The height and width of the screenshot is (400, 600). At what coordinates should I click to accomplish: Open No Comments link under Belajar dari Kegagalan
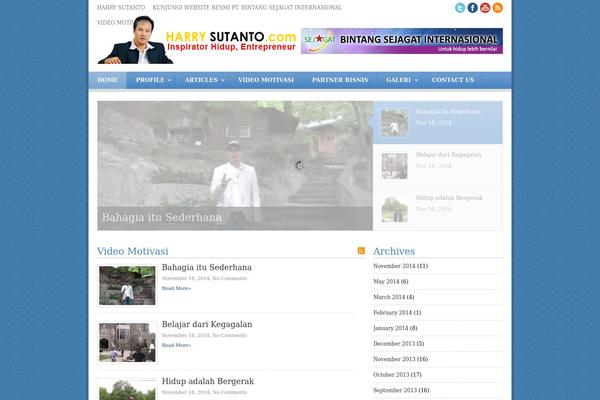[230, 335]
